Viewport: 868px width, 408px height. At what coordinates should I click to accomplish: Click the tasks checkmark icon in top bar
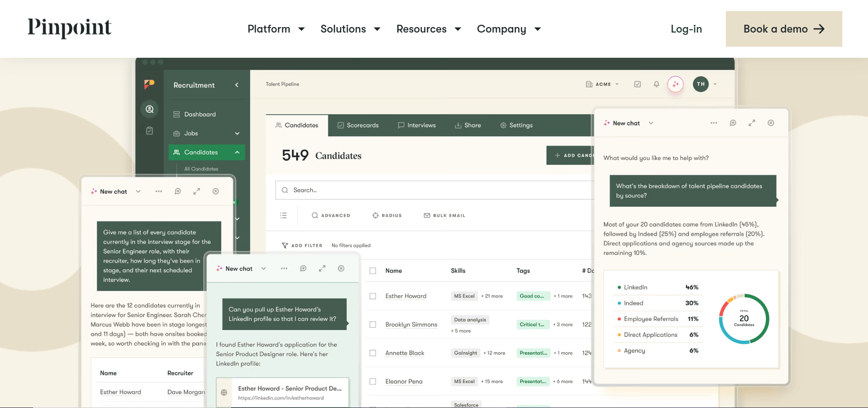coord(637,84)
